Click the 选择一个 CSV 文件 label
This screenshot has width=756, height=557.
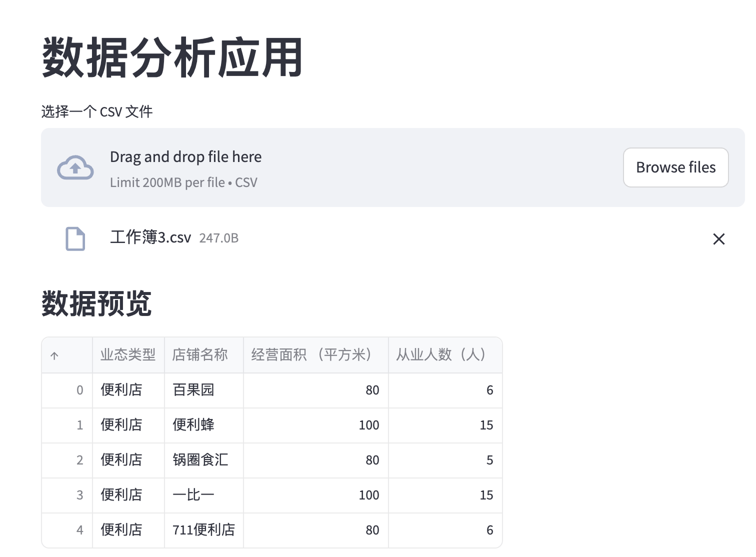[x=97, y=111]
